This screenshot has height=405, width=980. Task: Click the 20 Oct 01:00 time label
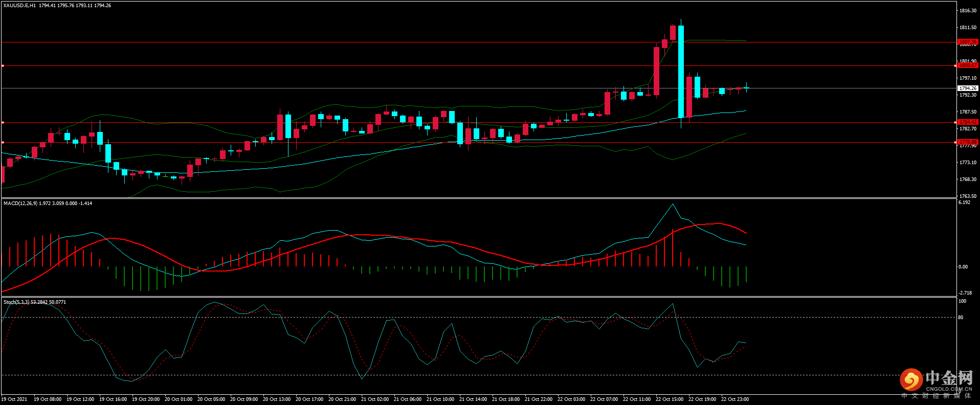pyautogui.click(x=179, y=399)
